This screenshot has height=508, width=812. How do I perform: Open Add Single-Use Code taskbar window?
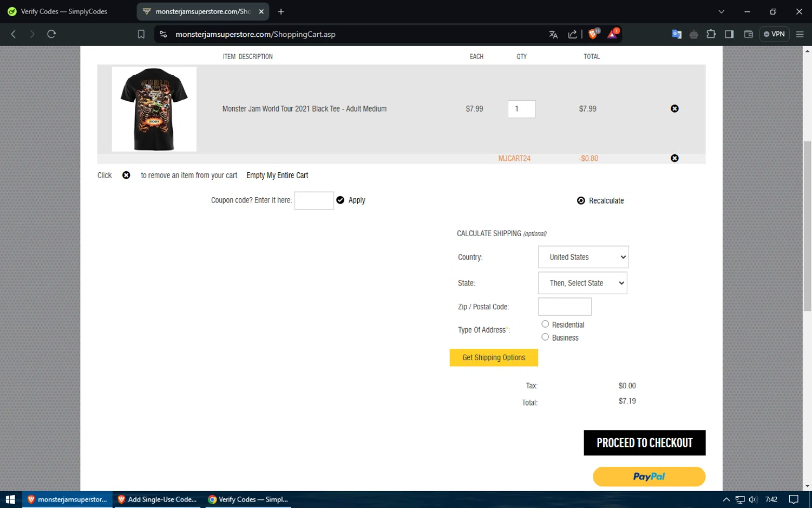(x=158, y=499)
